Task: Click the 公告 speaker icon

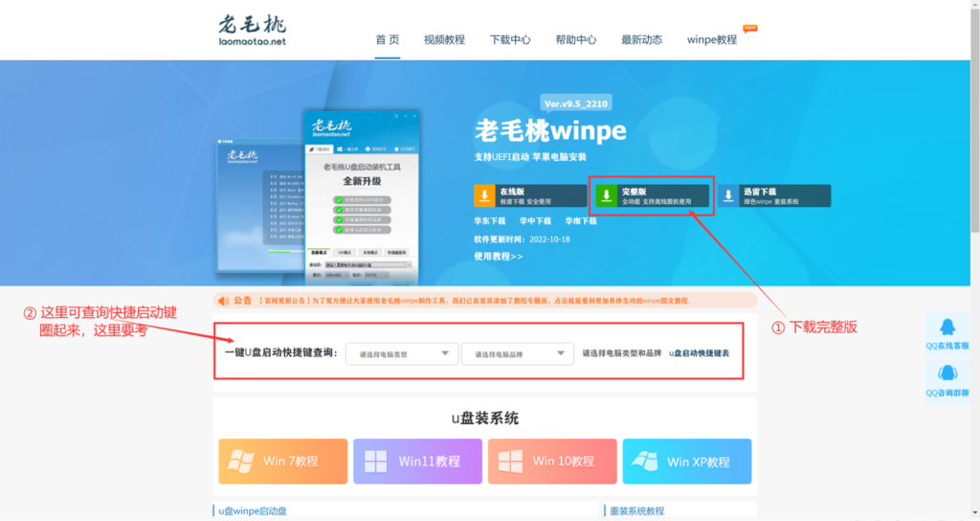Action: tap(223, 301)
